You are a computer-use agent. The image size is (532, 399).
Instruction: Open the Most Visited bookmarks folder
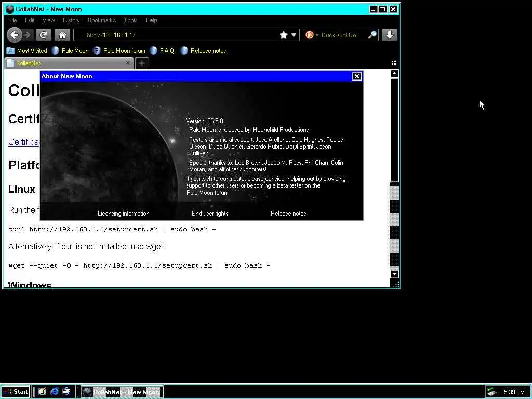coord(27,51)
